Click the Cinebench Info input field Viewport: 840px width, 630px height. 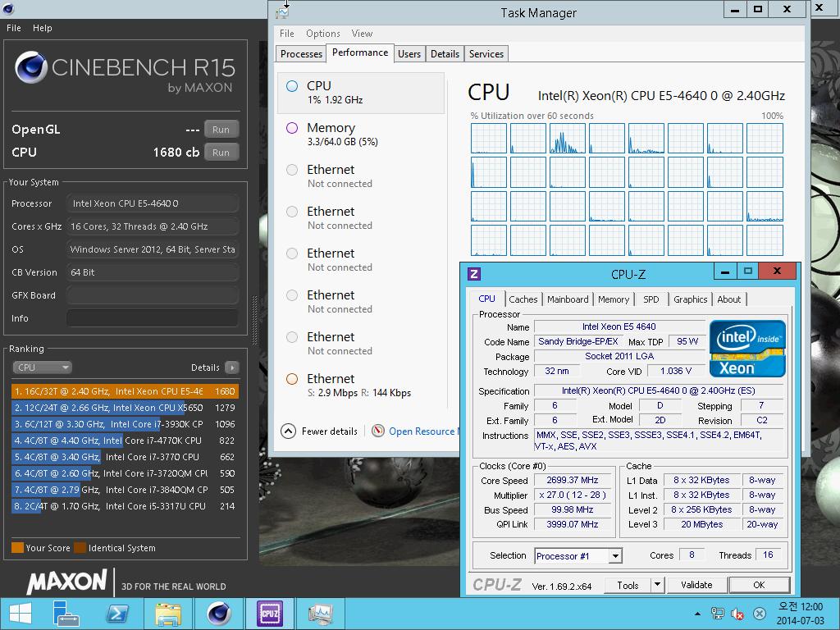point(152,318)
